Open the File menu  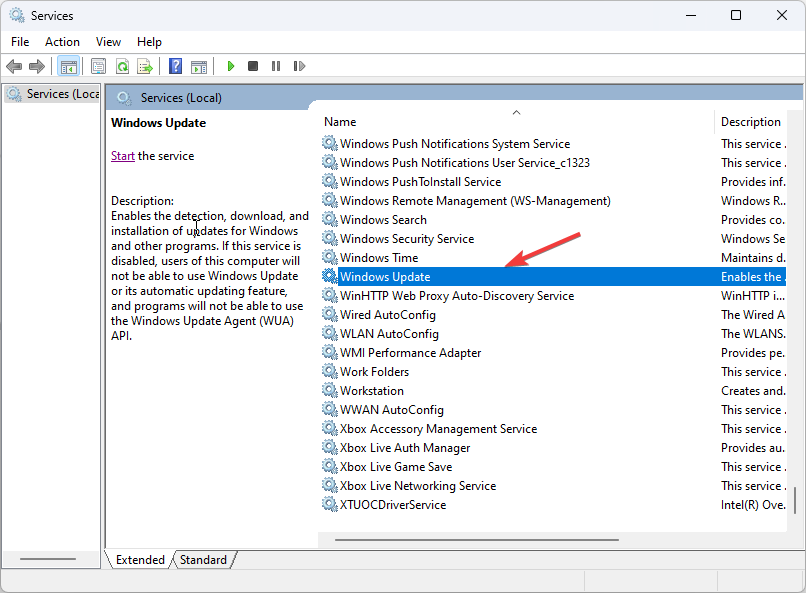coord(20,42)
